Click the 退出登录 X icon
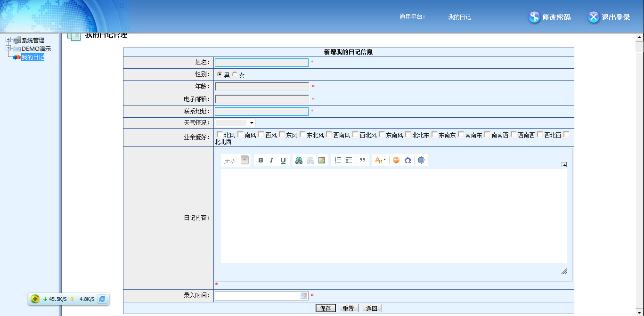Screen dimensions: 644x316 594,17
